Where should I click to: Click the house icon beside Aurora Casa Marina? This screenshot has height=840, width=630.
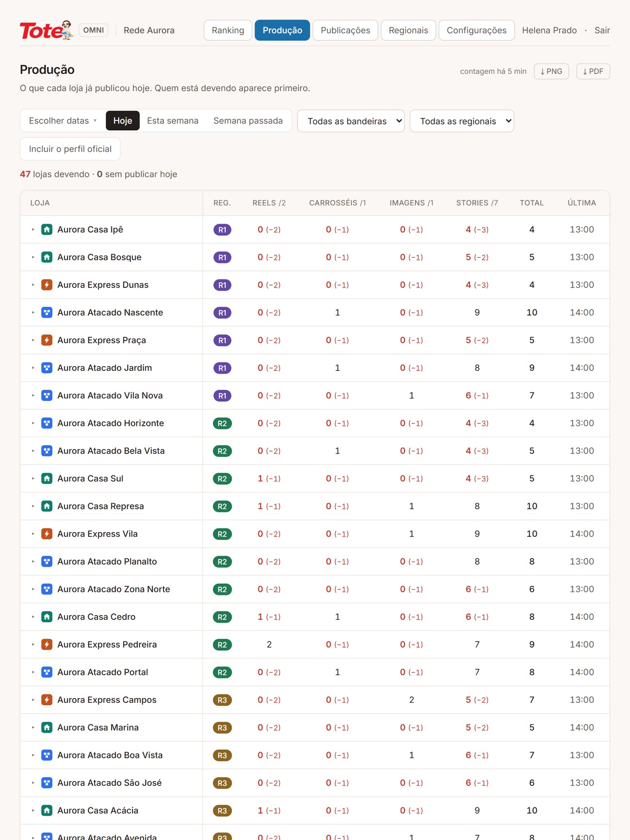(x=47, y=727)
